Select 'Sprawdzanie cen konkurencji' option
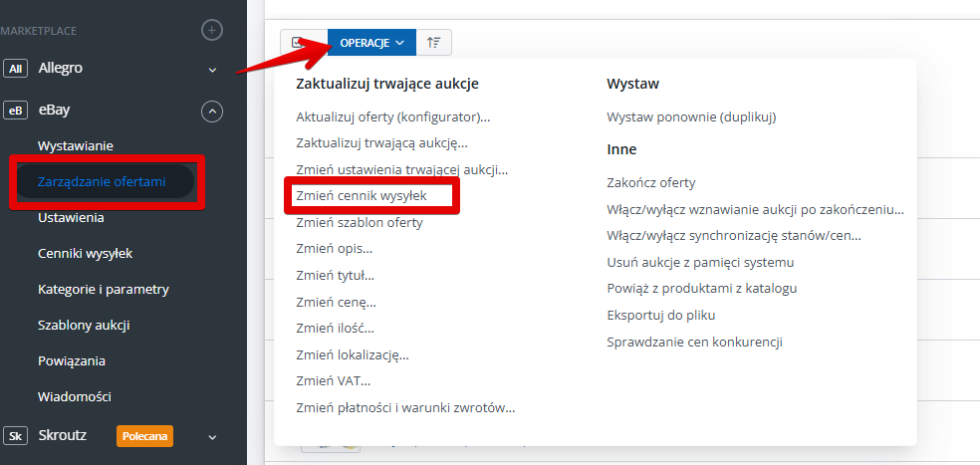980x465 pixels. 694,342
